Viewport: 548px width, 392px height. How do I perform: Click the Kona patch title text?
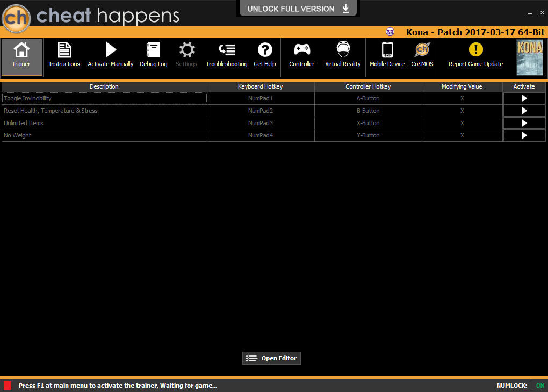pyautogui.click(x=475, y=32)
